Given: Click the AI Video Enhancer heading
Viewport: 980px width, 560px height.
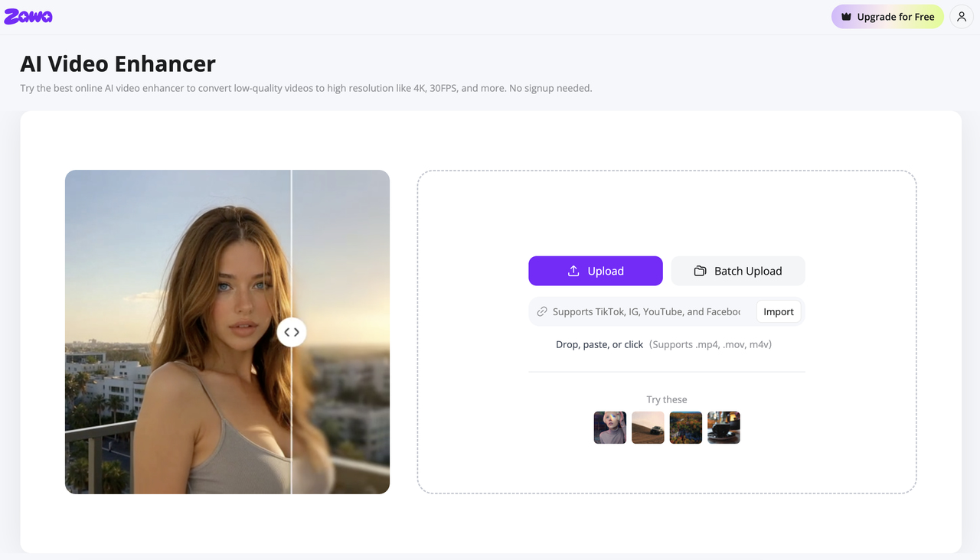Looking at the screenshot, I should coord(118,63).
